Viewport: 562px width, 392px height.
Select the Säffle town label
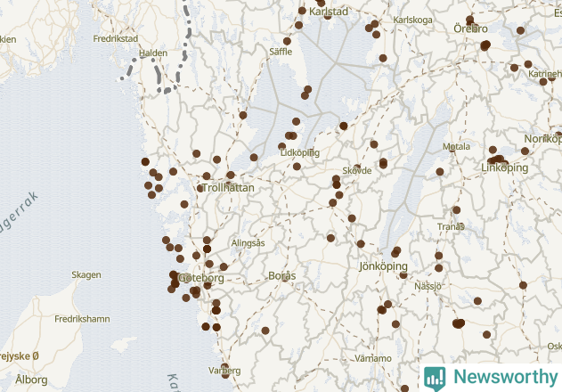tap(281, 52)
